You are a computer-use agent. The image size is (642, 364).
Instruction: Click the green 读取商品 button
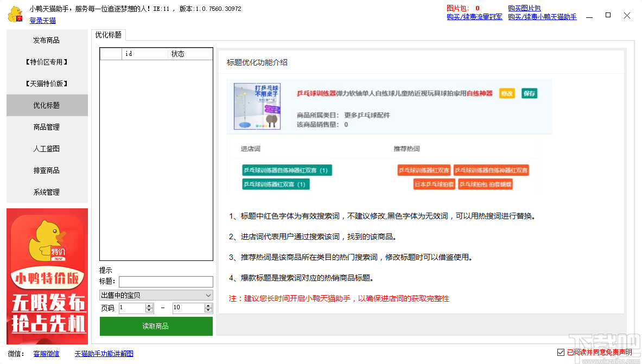156,326
